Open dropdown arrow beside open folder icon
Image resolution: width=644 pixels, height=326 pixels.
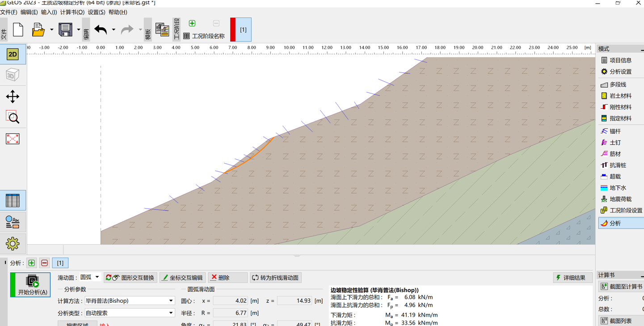pos(52,30)
